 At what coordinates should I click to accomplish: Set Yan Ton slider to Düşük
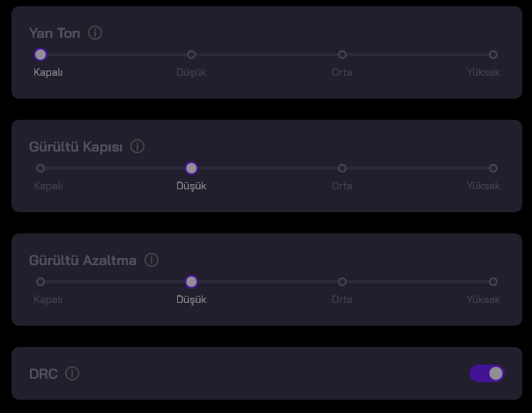pos(191,55)
